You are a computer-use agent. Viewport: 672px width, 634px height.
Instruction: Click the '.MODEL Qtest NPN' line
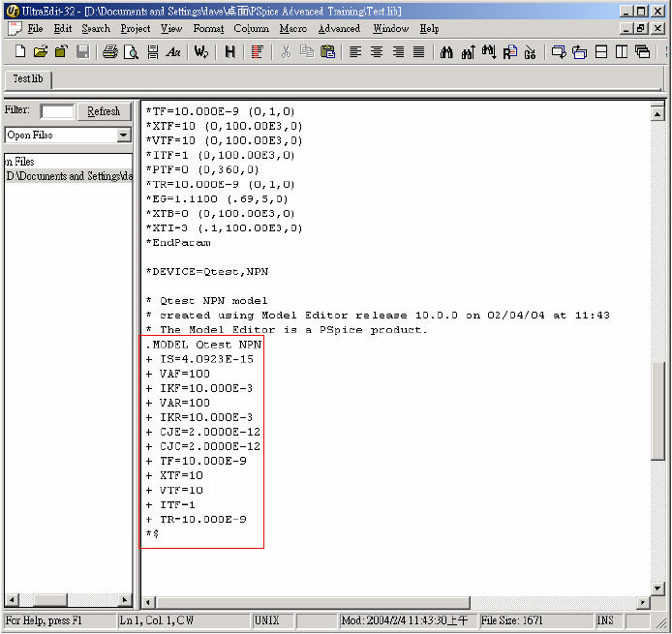203,345
